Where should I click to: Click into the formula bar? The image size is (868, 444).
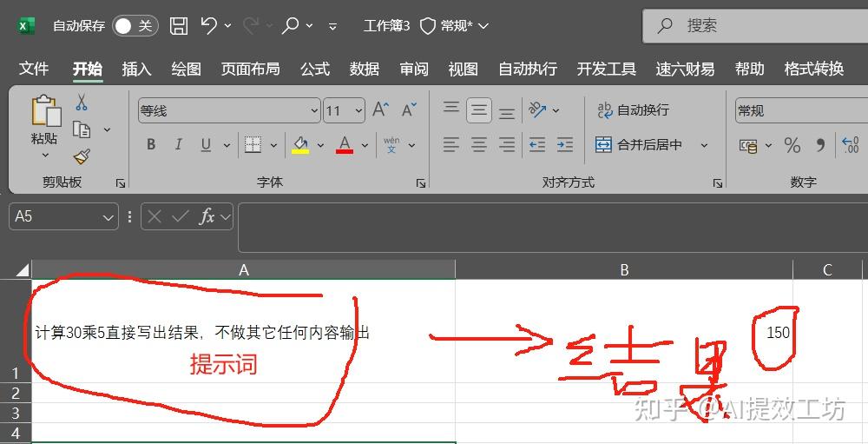[553, 228]
